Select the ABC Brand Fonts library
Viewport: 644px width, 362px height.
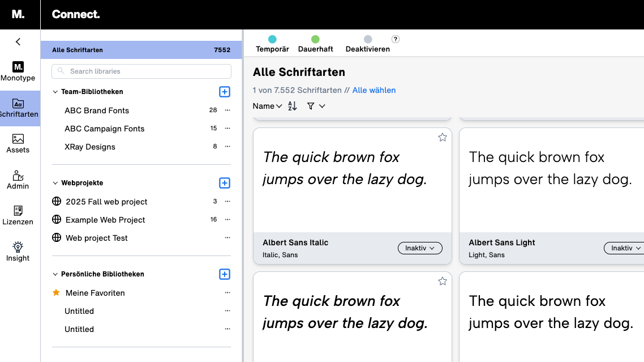pyautogui.click(x=97, y=110)
